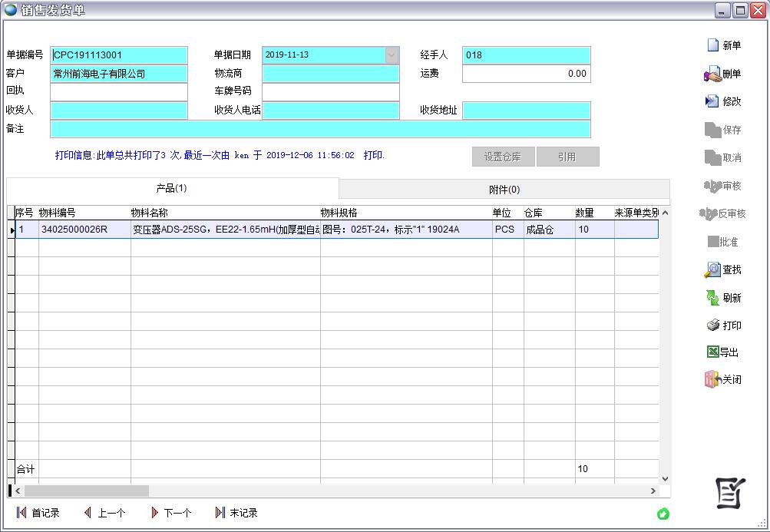Click the 删单 (Delete order) icon

(712, 74)
